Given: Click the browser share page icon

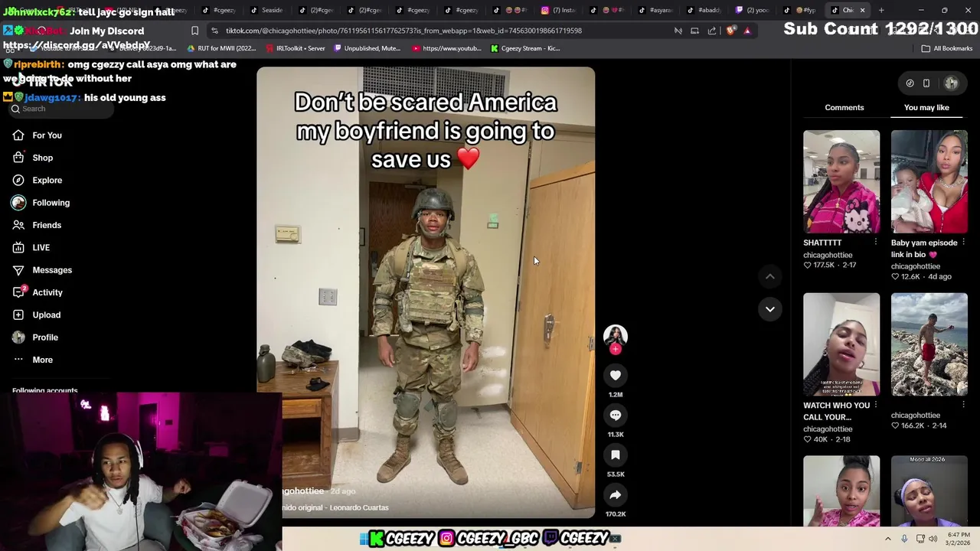Looking at the screenshot, I should click(x=712, y=31).
